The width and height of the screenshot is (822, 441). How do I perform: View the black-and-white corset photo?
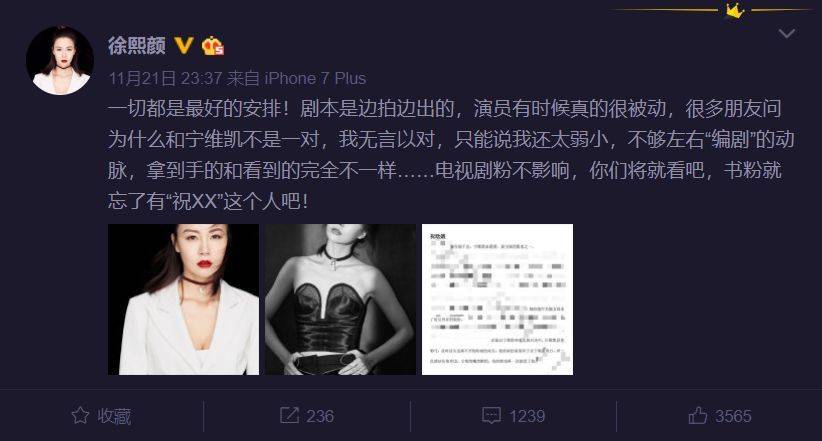pos(340,299)
